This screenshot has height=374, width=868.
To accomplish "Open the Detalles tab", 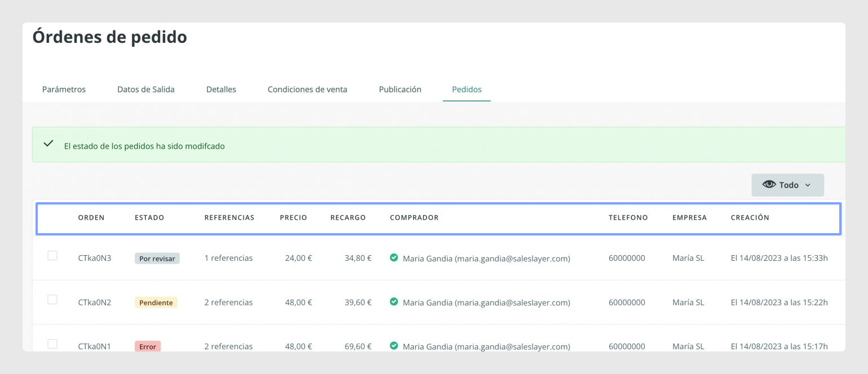I will pos(221,89).
